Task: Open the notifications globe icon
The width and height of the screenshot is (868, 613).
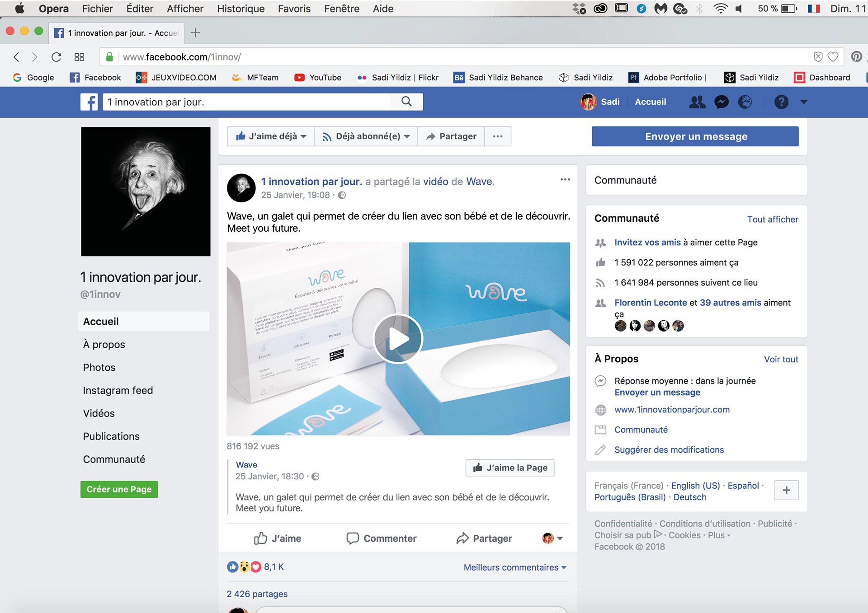Action: tap(745, 102)
